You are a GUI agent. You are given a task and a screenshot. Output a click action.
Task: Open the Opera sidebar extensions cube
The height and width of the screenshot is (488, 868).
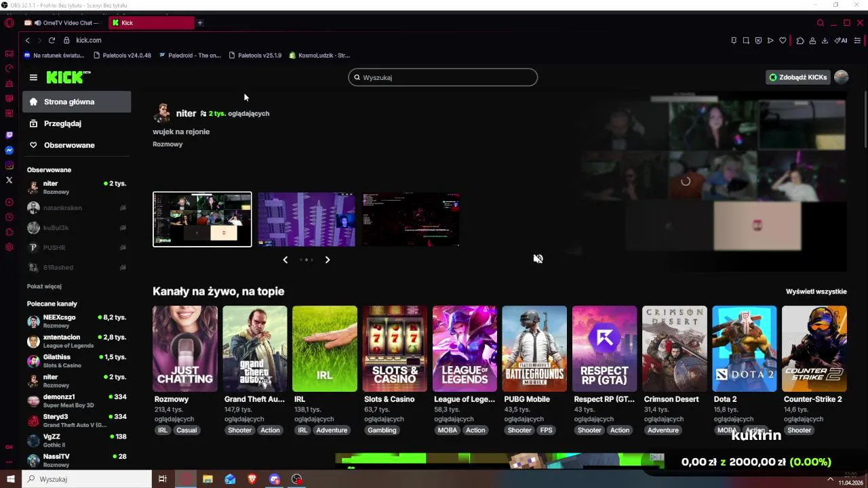coord(9,232)
